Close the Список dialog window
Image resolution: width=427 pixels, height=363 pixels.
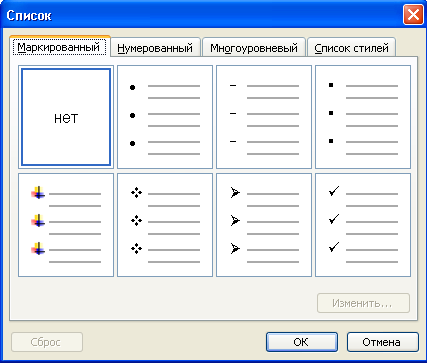click(x=413, y=15)
